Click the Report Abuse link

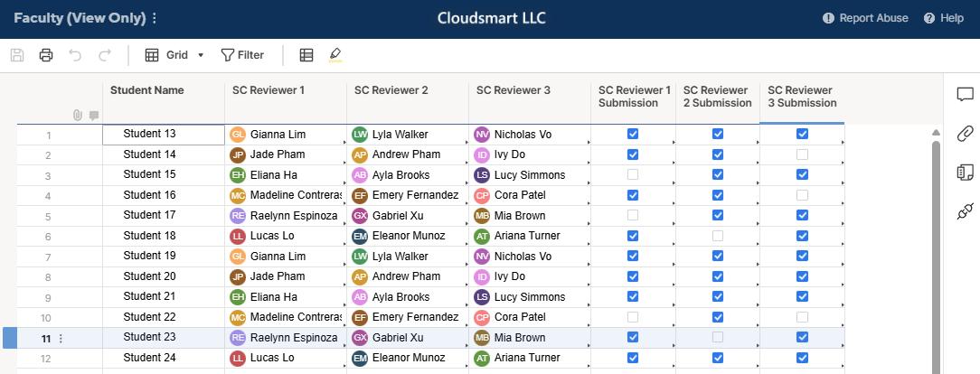[x=865, y=18]
